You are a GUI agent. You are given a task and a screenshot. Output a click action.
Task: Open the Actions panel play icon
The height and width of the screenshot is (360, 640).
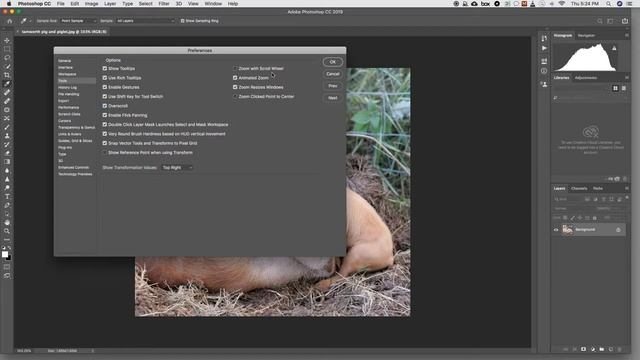point(544,48)
